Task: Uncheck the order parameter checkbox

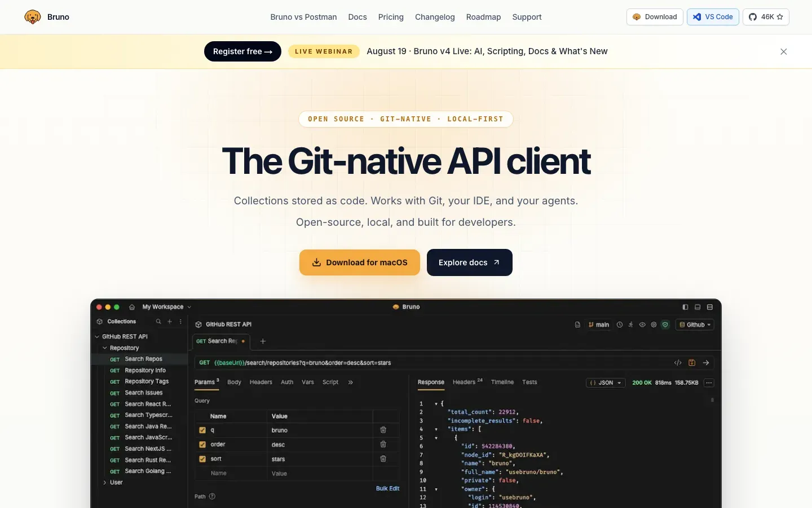Action: click(202, 444)
